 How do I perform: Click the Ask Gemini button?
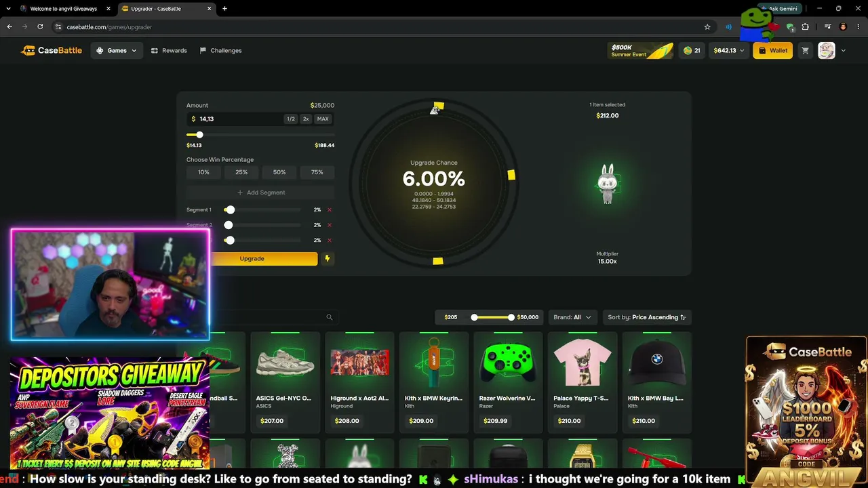779,9
